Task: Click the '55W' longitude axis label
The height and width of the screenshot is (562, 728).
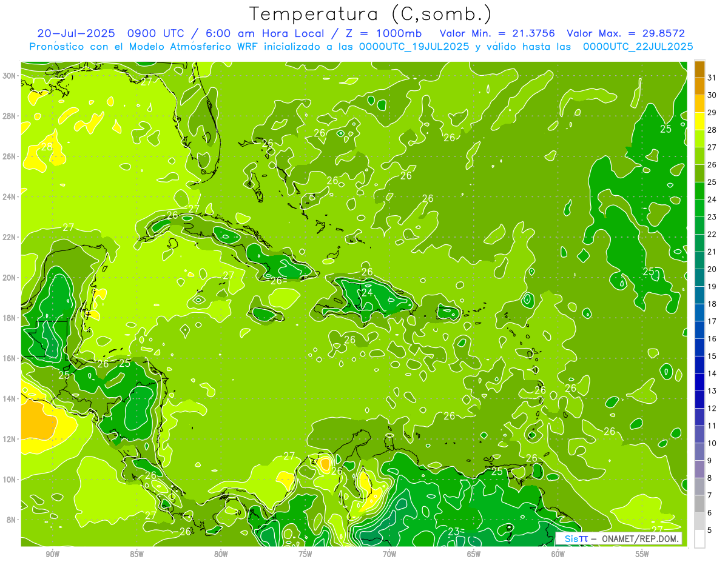Action: click(642, 554)
